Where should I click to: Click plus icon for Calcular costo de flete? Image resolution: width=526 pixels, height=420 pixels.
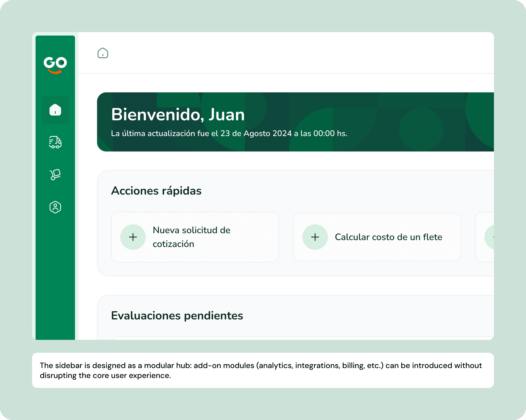pos(315,237)
